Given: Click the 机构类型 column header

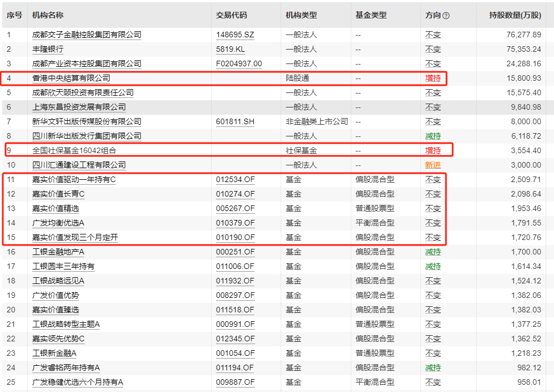Looking at the screenshot, I should (301, 15).
